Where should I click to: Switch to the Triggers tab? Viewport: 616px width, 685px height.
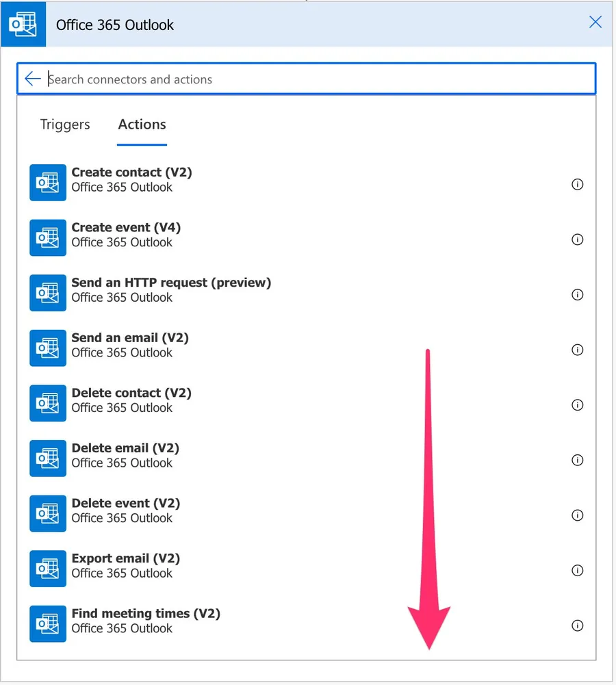[x=65, y=125]
